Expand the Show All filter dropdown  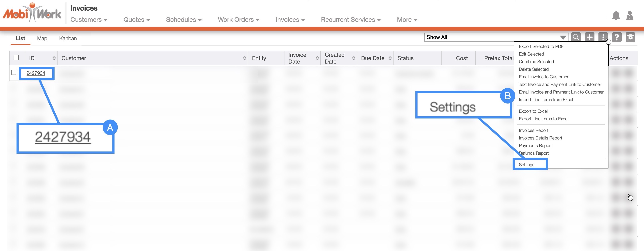click(496, 37)
